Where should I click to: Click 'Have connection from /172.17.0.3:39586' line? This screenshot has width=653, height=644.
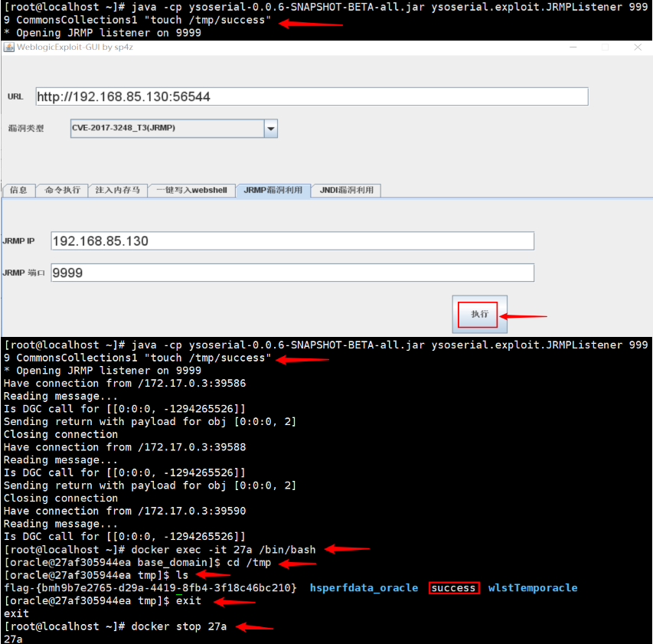point(125,383)
